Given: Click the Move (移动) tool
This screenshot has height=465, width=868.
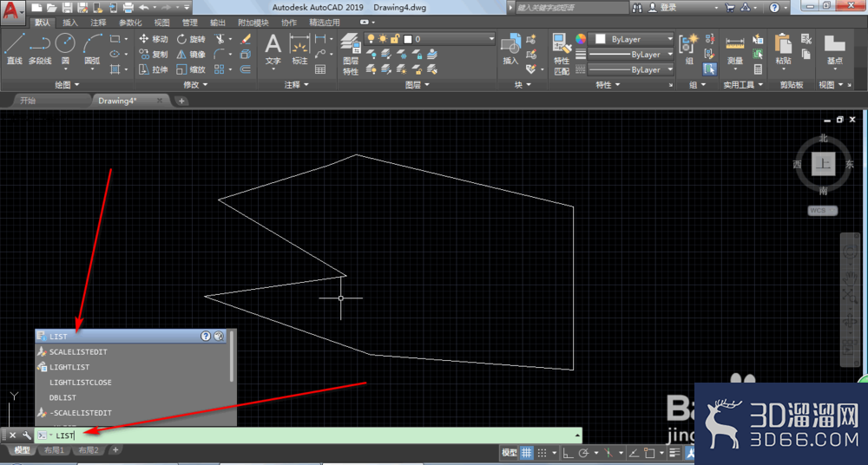Looking at the screenshot, I should tap(154, 39).
